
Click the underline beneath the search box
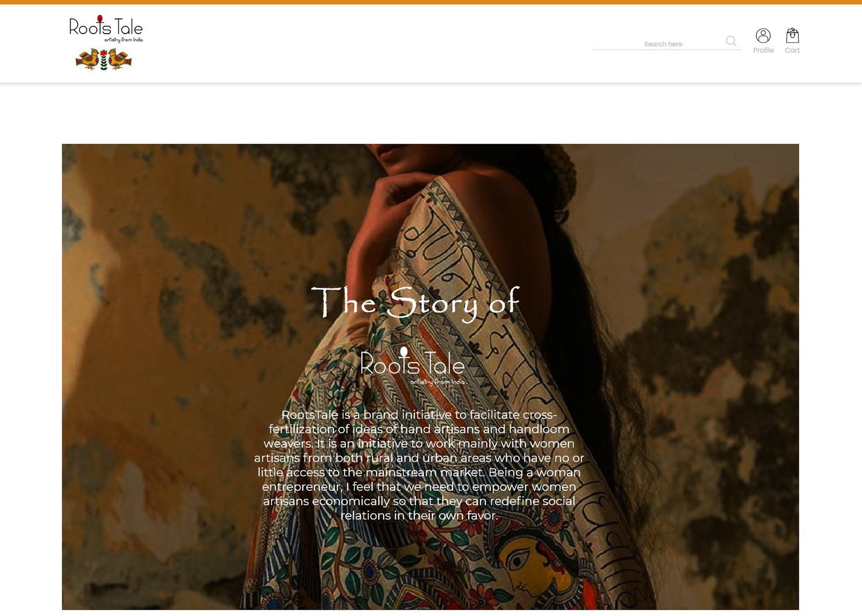(x=666, y=49)
